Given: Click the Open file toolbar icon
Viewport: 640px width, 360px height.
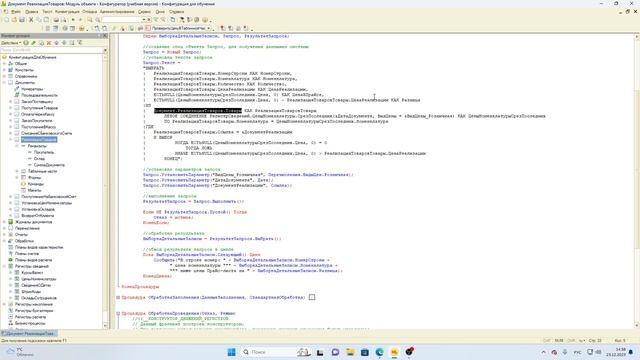Looking at the screenshot, I should (14, 20).
